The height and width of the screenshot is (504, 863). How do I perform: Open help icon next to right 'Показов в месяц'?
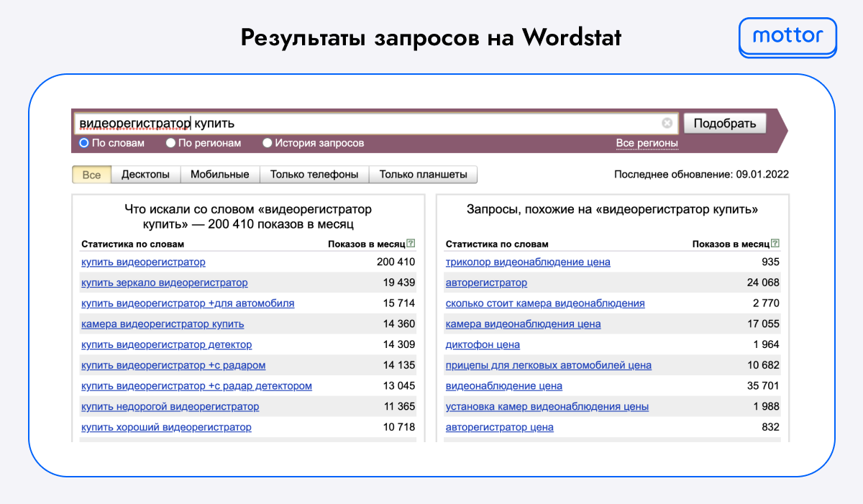775,244
